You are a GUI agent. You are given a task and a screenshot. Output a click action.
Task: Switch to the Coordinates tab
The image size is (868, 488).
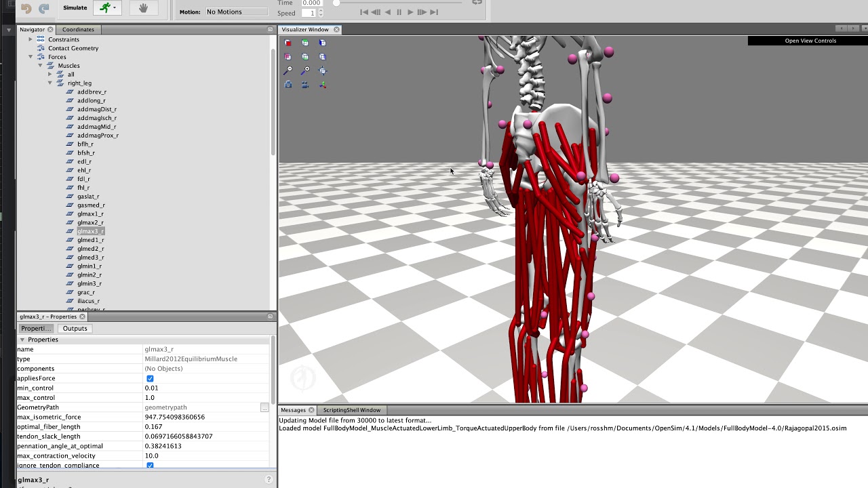click(78, 30)
